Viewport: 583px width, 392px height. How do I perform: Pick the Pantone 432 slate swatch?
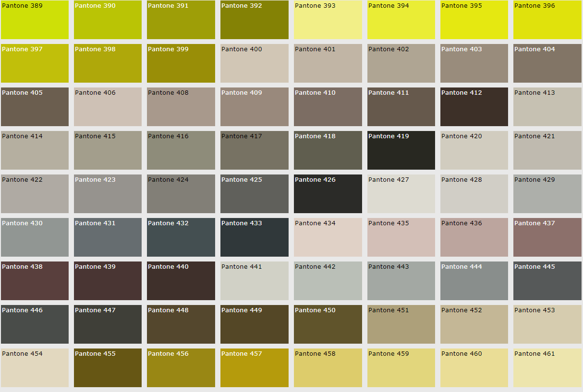[x=181, y=237]
